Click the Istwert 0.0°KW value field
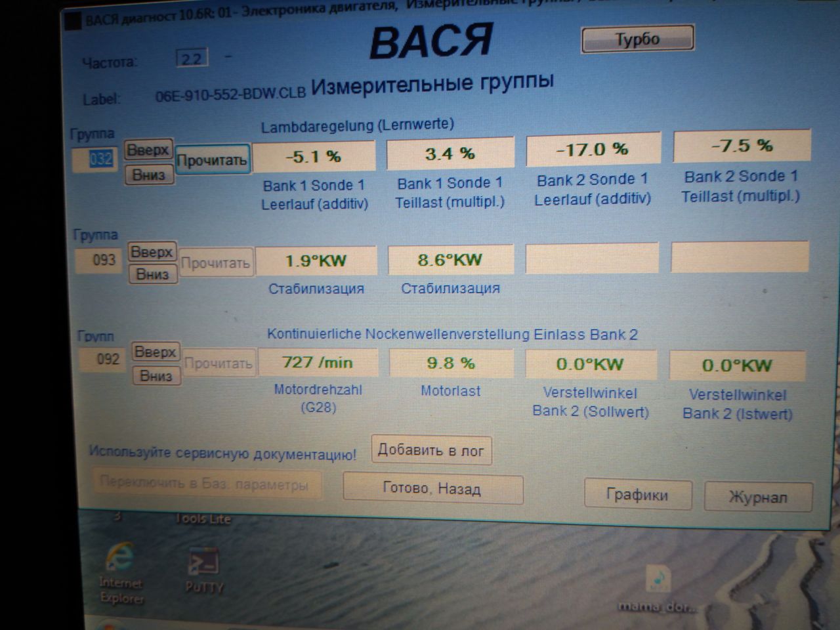The image size is (840, 630). [x=737, y=366]
